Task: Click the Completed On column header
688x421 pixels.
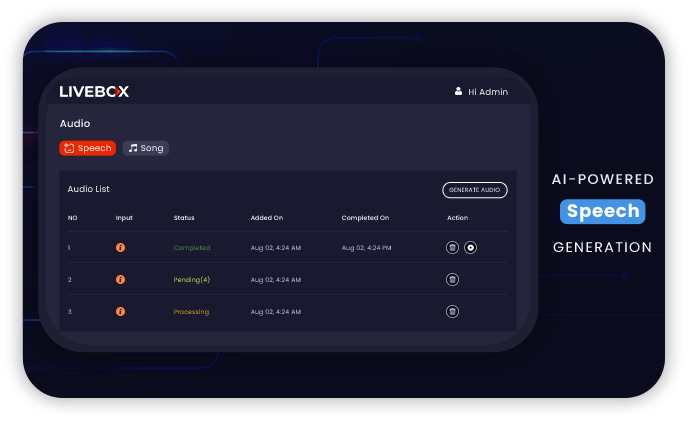Action: [x=365, y=218]
